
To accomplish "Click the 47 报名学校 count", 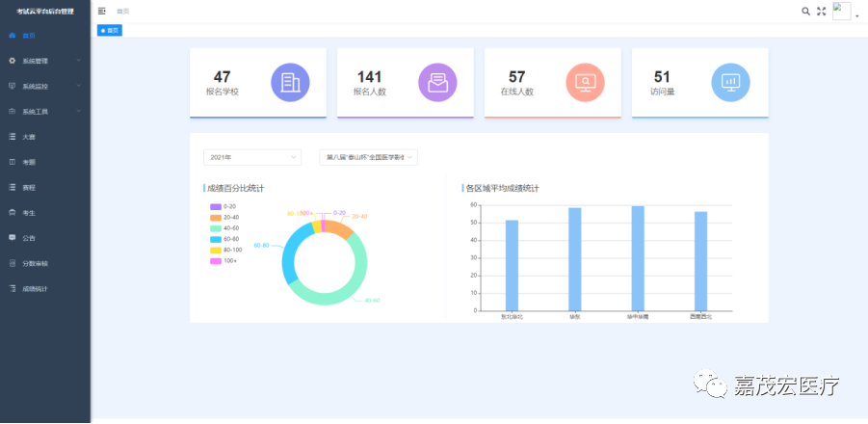I will tap(222, 77).
